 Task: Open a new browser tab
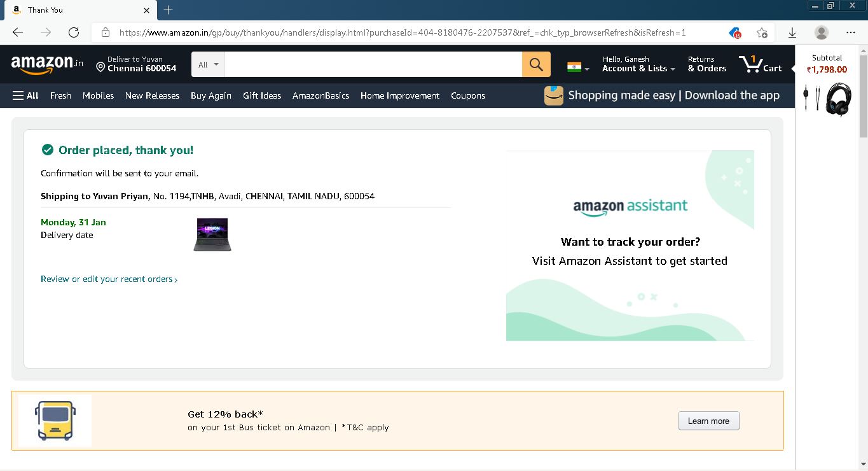168,10
